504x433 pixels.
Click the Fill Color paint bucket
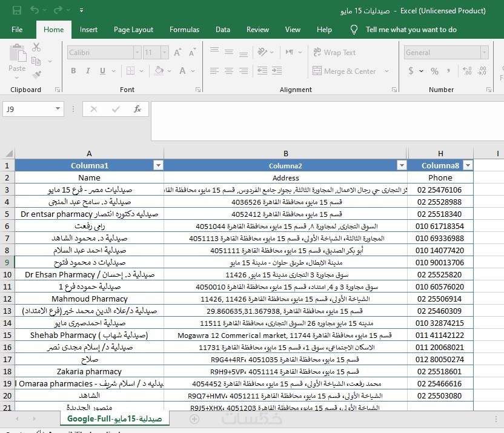159,70
